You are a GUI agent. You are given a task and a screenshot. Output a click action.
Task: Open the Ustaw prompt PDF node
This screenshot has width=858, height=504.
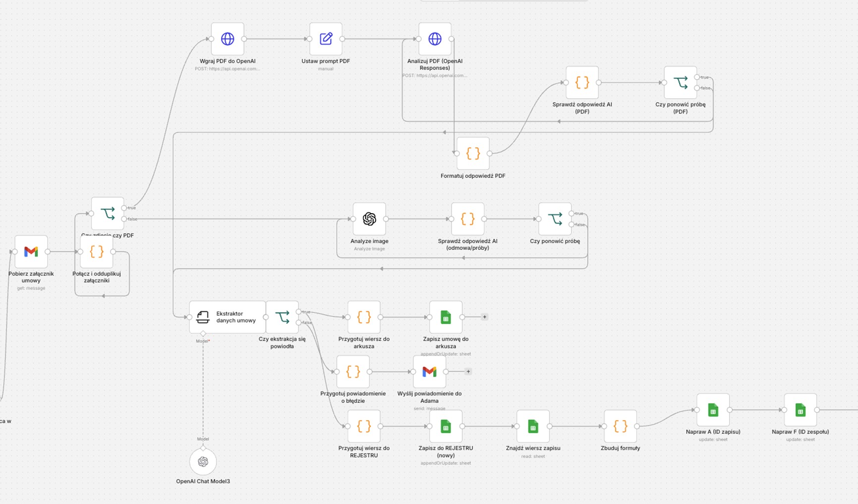pyautogui.click(x=326, y=39)
